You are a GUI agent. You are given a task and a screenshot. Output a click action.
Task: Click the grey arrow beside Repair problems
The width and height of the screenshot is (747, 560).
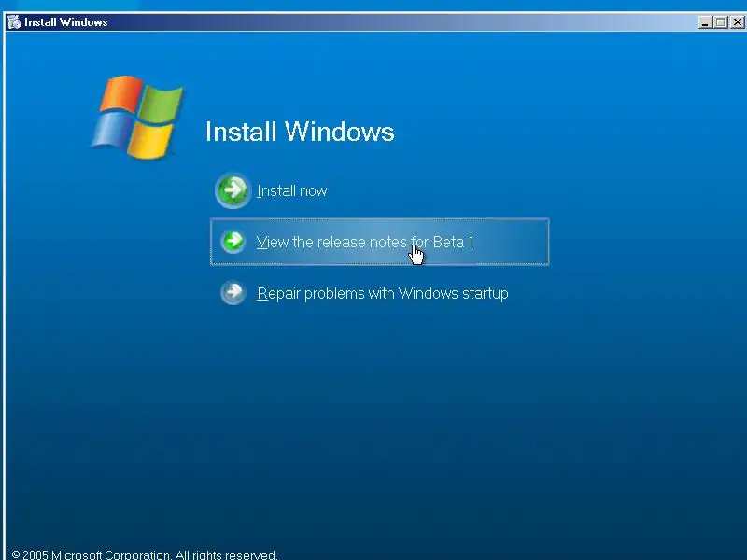point(233,293)
